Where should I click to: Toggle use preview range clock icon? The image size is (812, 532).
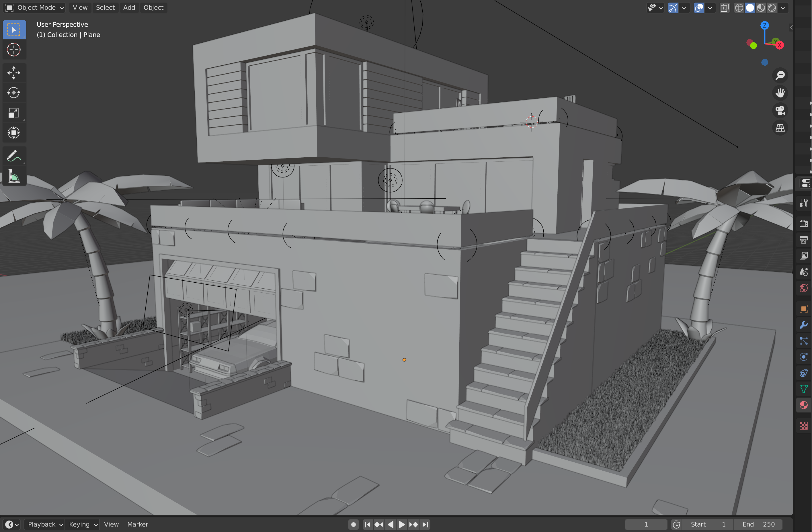tap(676, 524)
